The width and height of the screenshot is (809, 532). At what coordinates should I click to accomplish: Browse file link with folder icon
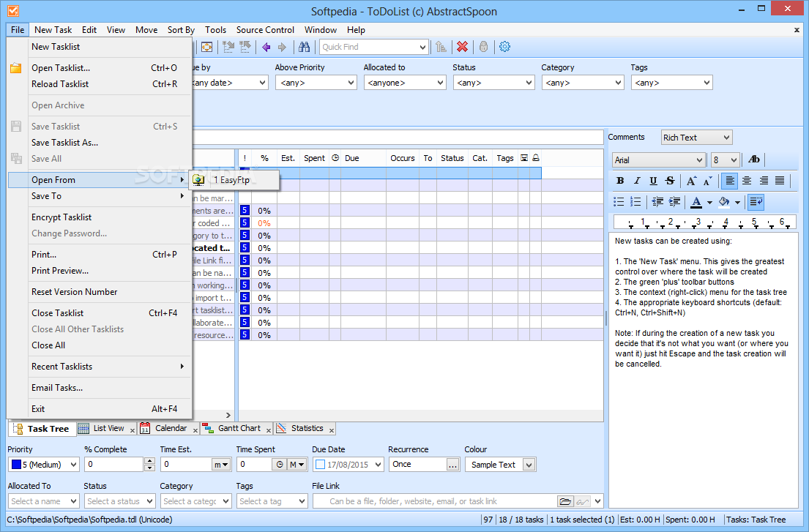(x=565, y=501)
